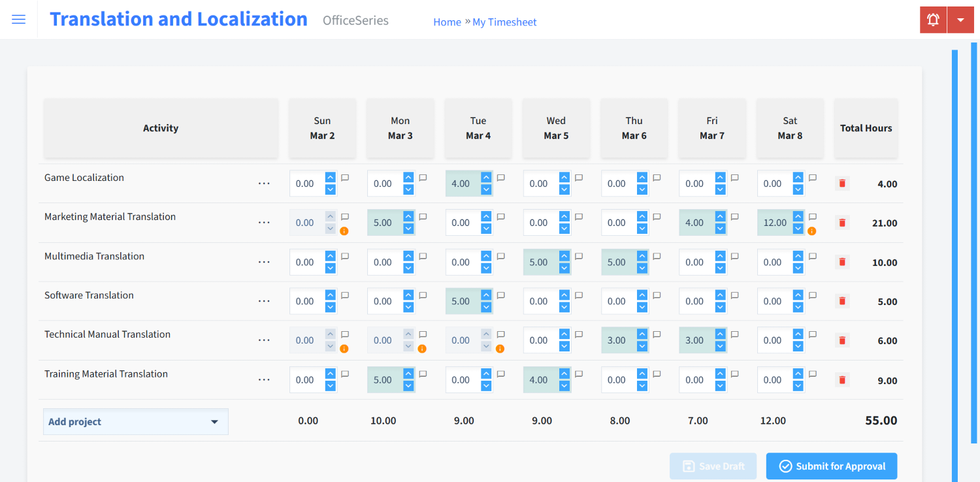The image size is (980, 482).
Task: Open the sidebar hamburger menu
Action: (x=18, y=19)
